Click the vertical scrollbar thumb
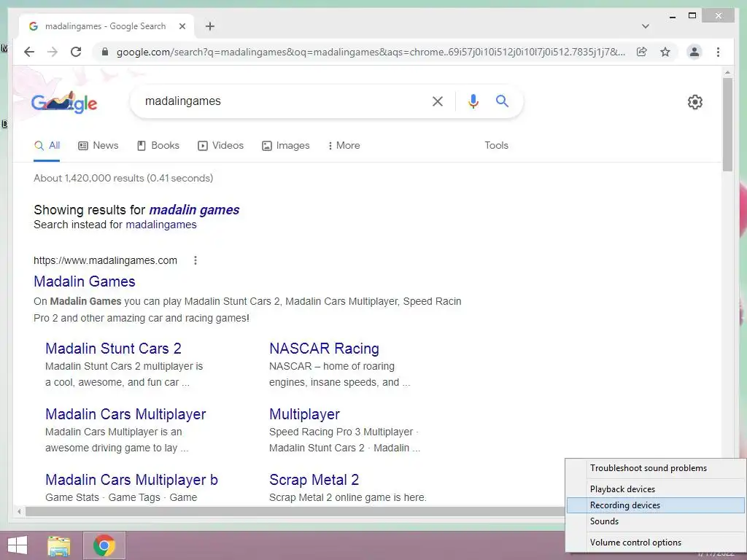Image resolution: width=747 pixels, height=560 pixels. [x=727, y=124]
